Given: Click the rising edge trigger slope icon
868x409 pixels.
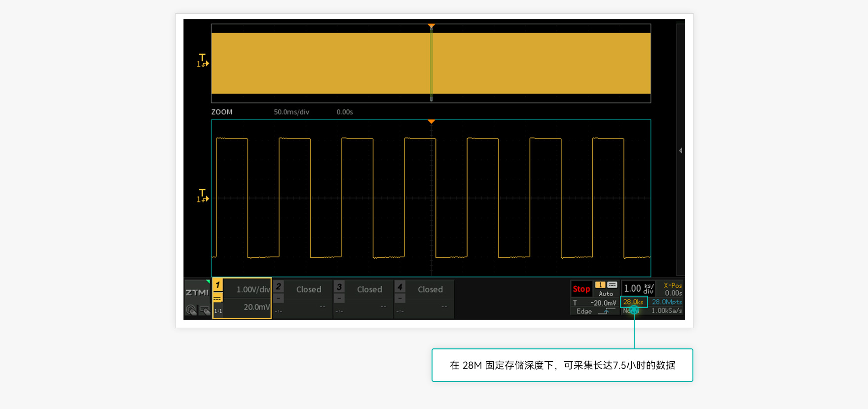Looking at the screenshot, I should coord(606,311).
